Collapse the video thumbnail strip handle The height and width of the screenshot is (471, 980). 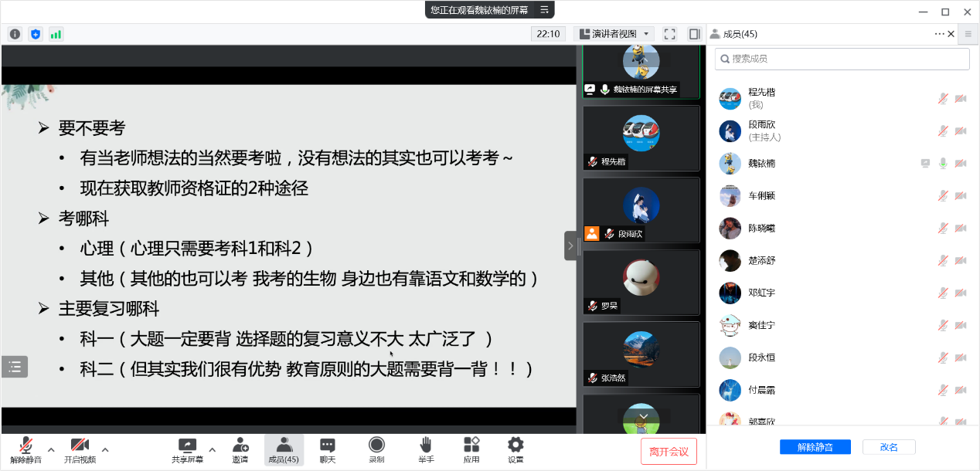(570, 246)
